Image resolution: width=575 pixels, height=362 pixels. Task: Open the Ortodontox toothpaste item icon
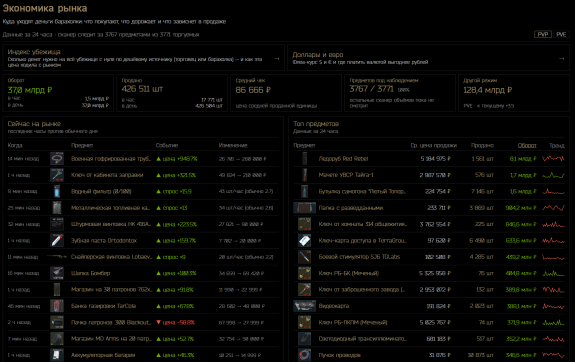57,241
